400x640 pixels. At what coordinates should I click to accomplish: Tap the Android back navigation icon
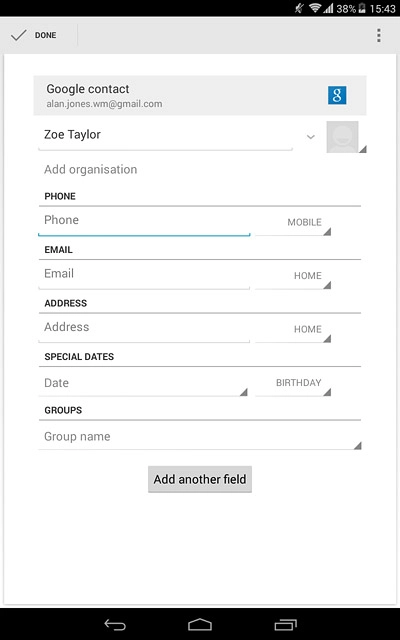click(x=115, y=624)
